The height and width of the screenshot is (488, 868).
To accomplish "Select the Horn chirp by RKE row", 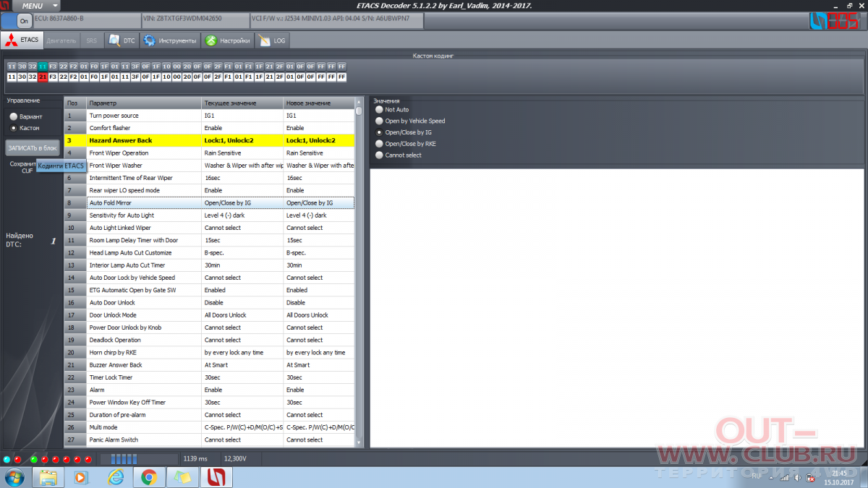I will [x=210, y=353].
